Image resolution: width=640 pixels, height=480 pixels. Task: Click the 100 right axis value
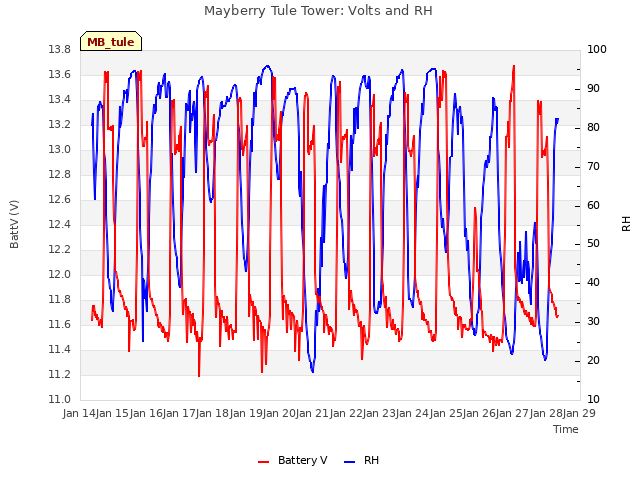tap(597, 50)
